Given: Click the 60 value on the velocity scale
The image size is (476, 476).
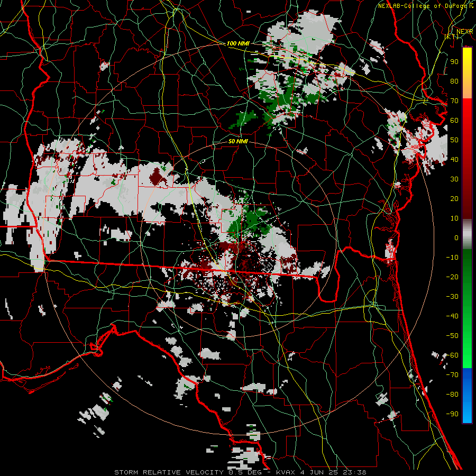Looking at the screenshot, I should coord(454,121).
